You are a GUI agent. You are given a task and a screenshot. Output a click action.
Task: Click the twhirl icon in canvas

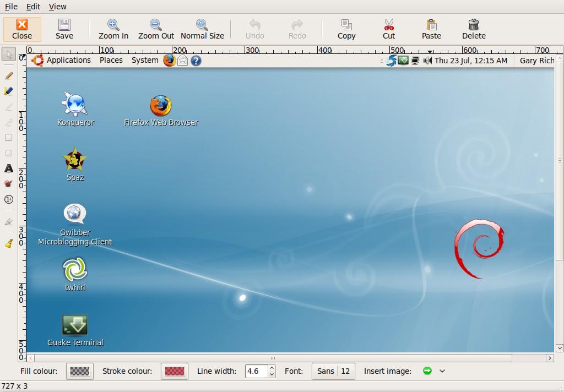point(75,269)
